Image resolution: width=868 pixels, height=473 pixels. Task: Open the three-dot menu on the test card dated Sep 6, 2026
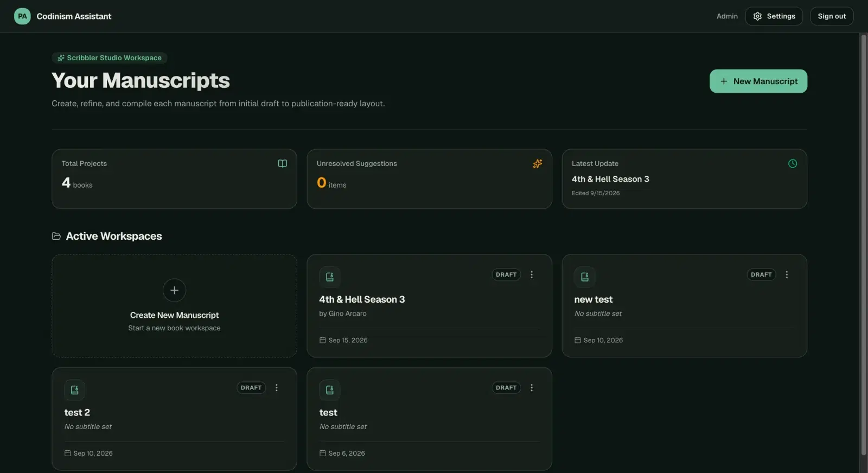tap(532, 387)
